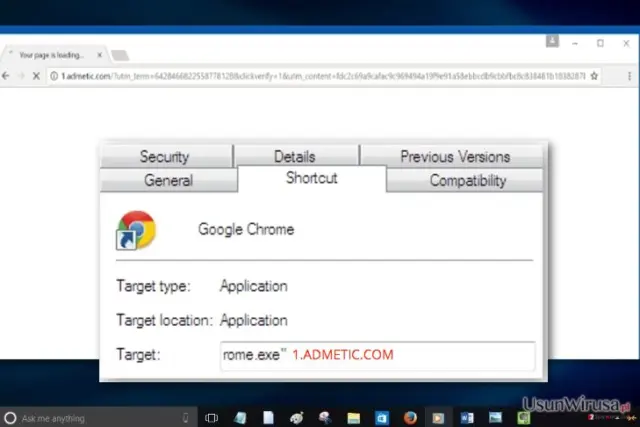Select the Shortcut tab
640x427 pixels.
click(x=312, y=178)
